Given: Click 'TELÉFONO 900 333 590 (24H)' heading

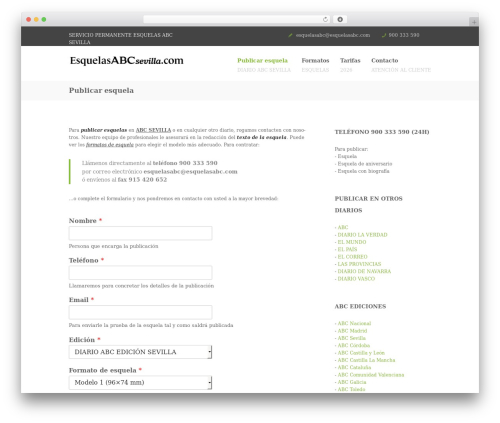Looking at the screenshot, I should click(x=382, y=132).
